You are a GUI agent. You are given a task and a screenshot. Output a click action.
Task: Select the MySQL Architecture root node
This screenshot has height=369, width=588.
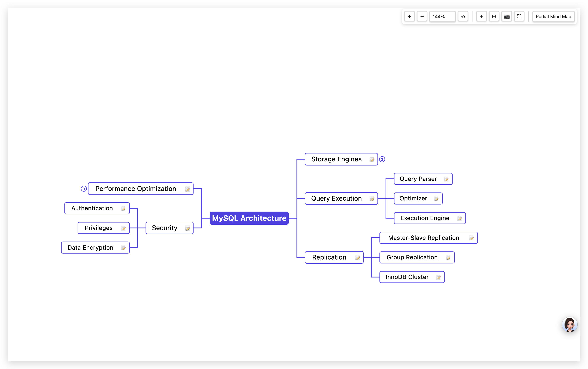point(249,218)
